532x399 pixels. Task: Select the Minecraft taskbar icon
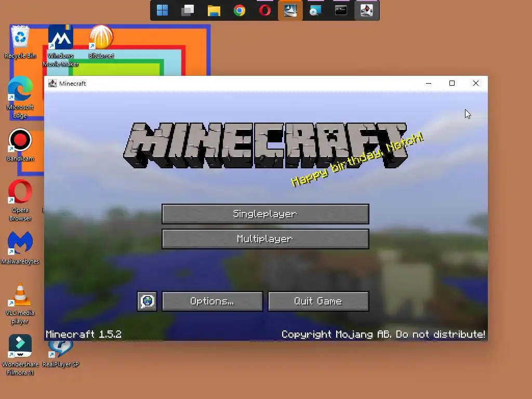click(367, 10)
